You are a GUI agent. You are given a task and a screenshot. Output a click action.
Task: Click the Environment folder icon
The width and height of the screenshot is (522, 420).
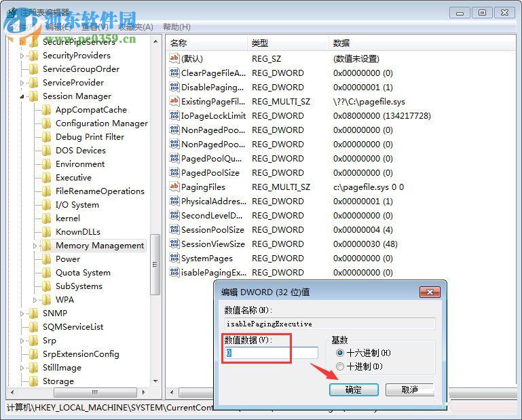47,164
